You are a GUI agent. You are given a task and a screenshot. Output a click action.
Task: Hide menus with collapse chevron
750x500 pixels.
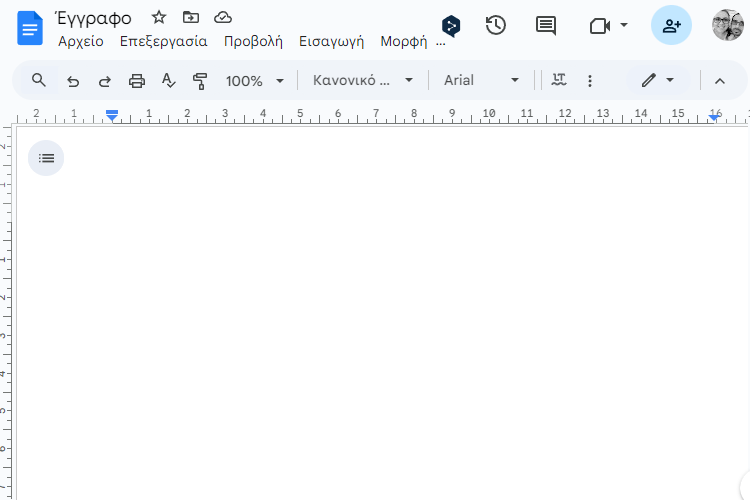tap(719, 81)
